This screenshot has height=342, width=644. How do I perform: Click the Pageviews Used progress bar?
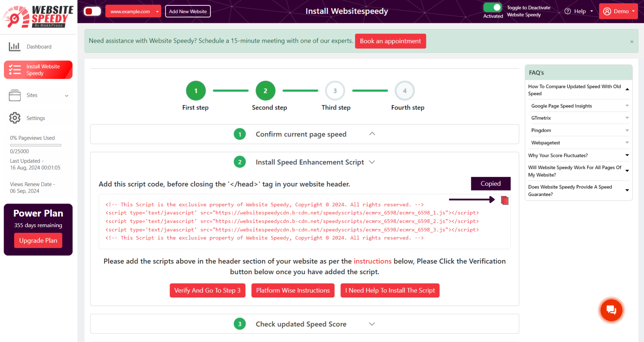click(36, 145)
